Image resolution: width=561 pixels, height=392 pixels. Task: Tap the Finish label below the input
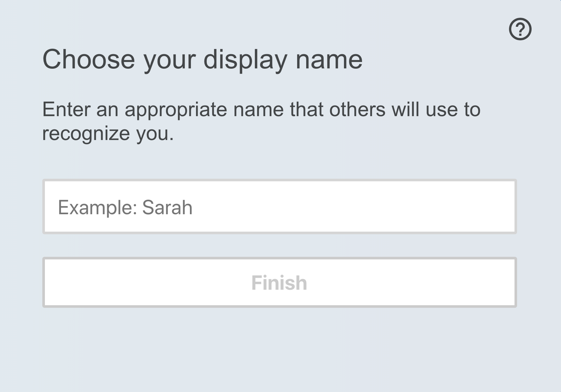click(x=279, y=283)
